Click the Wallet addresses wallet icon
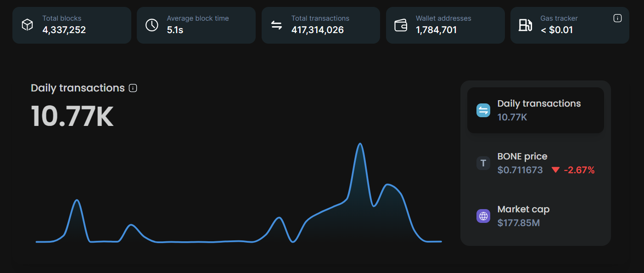The width and height of the screenshot is (644, 273). point(401,25)
